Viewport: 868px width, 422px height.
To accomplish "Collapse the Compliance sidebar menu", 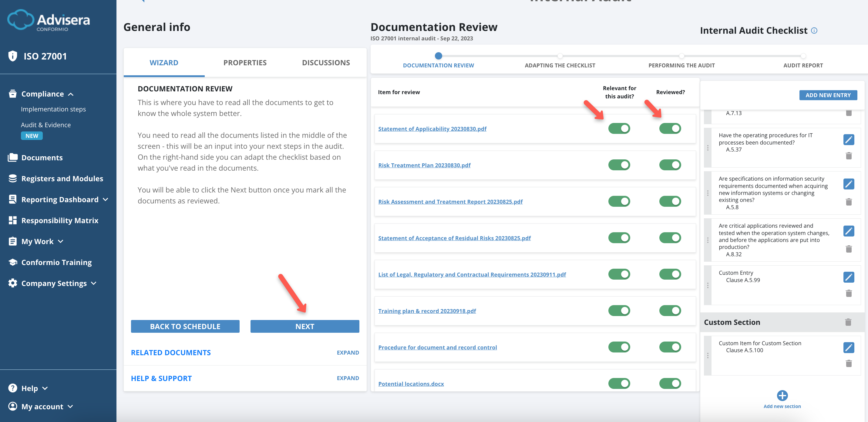I will click(x=71, y=94).
